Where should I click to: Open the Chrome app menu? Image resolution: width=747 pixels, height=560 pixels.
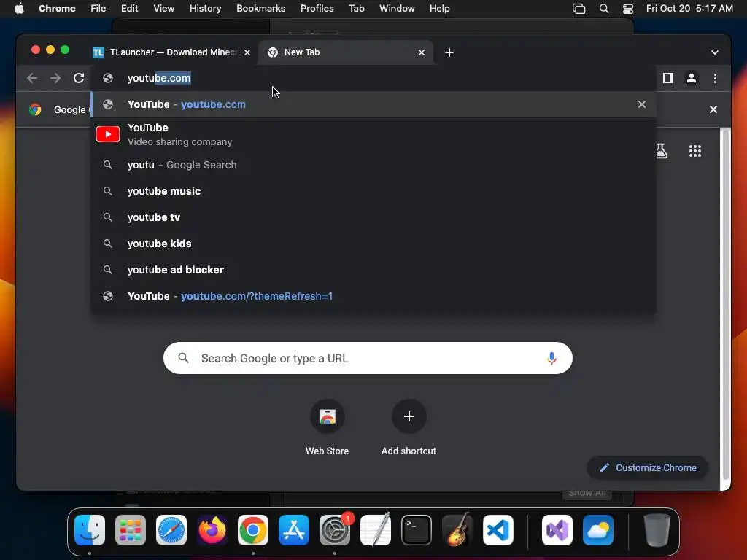57,9
